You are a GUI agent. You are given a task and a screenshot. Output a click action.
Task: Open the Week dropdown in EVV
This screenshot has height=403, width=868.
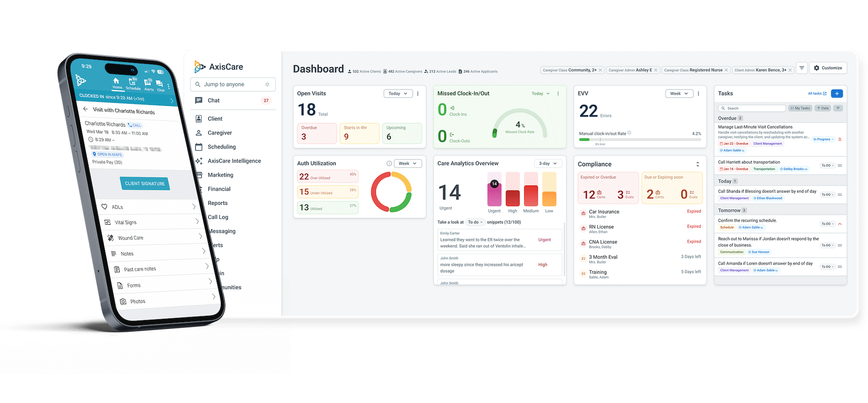click(679, 94)
